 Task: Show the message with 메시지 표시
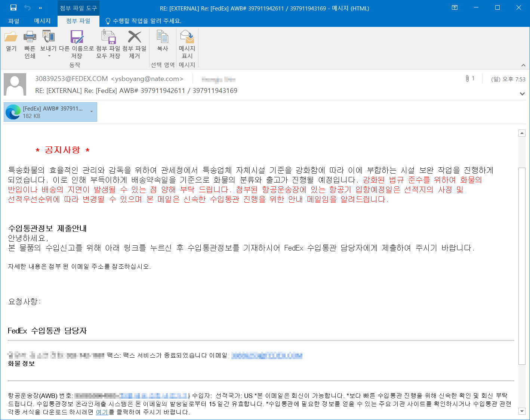tap(187, 45)
